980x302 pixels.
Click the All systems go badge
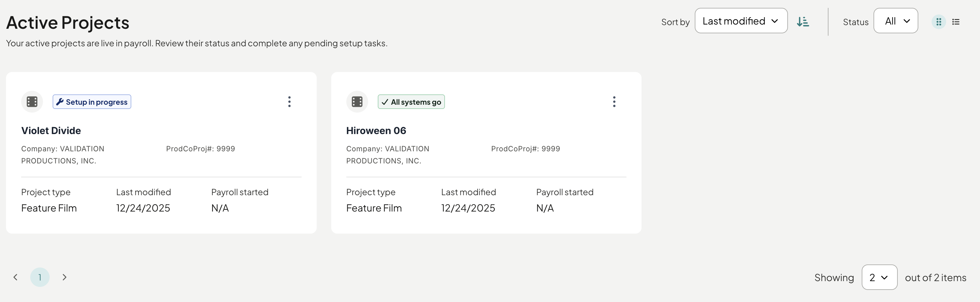[411, 102]
